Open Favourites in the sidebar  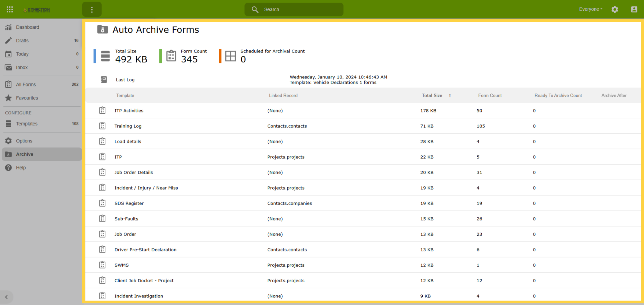(x=42, y=98)
